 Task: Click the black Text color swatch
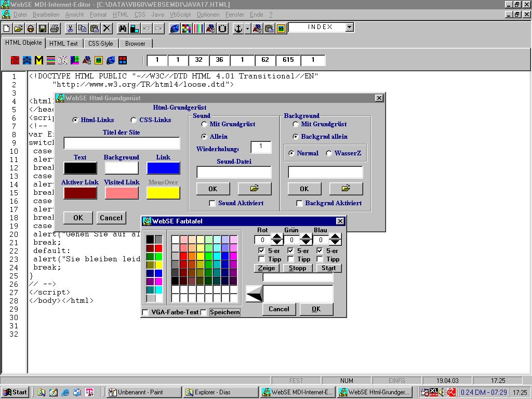80,168
